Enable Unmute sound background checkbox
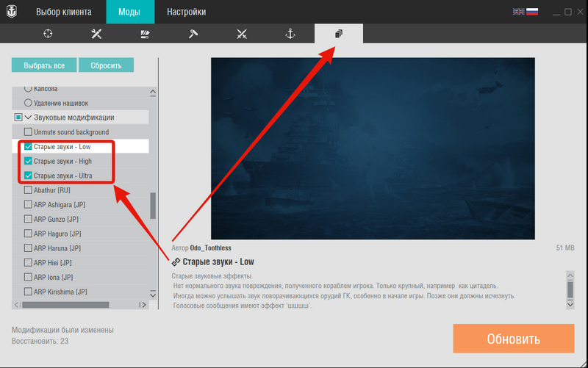The width and height of the screenshot is (588, 368). coord(28,132)
